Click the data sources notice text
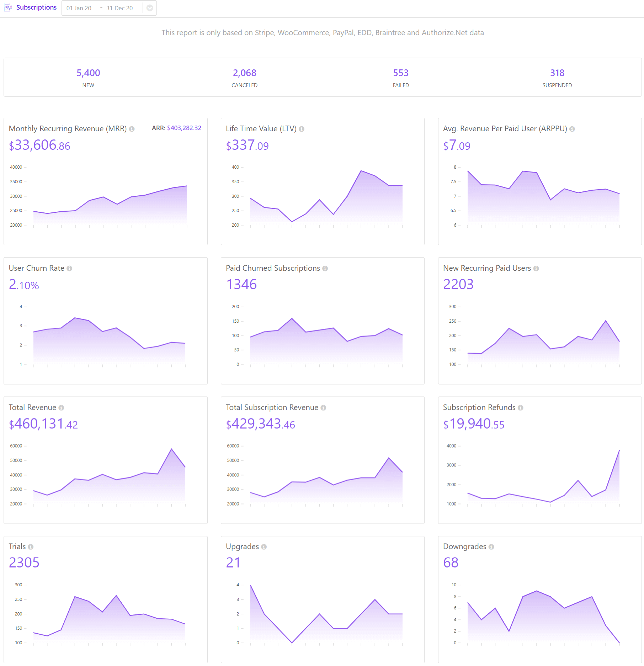Image resolution: width=644 pixels, height=666 pixels. (323, 33)
